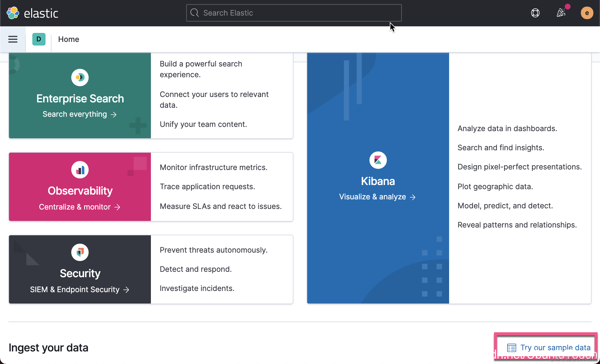Click the Observability title heading
This screenshot has width=600, height=364.
tap(80, 191)
